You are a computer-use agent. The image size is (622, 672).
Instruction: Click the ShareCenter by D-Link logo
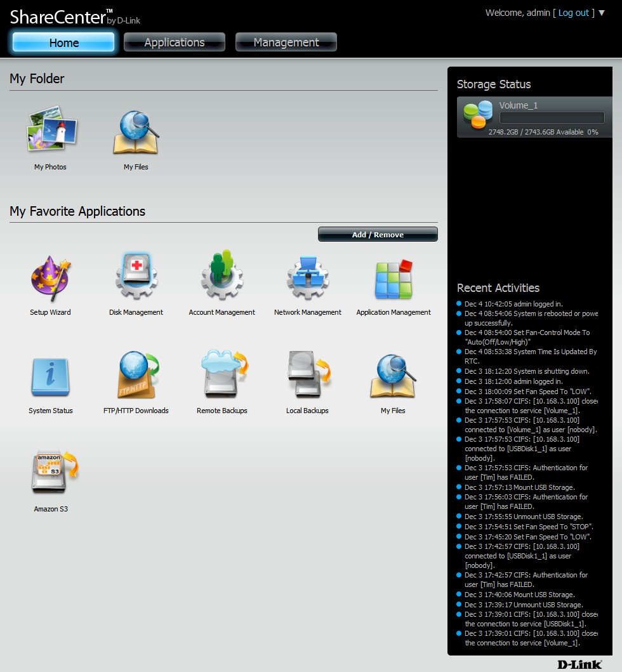pyautogui.click(x=75, y=18)
